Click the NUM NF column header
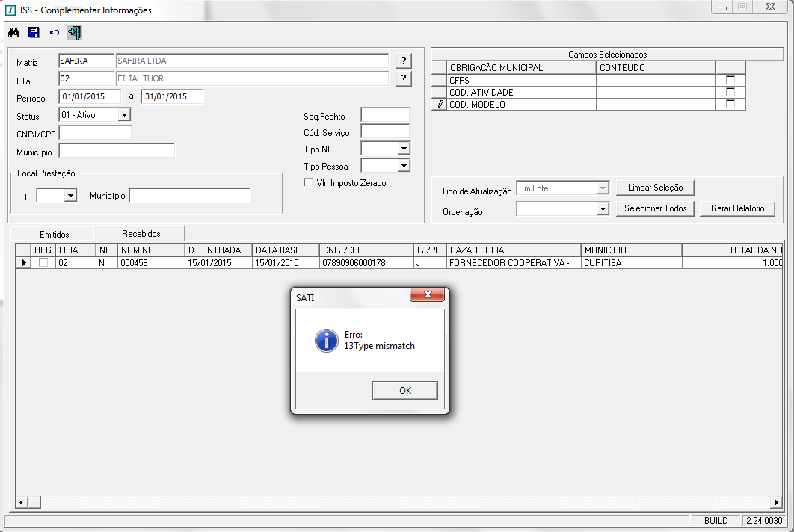Viewport: 794px width, 532px height. (151, 250)
